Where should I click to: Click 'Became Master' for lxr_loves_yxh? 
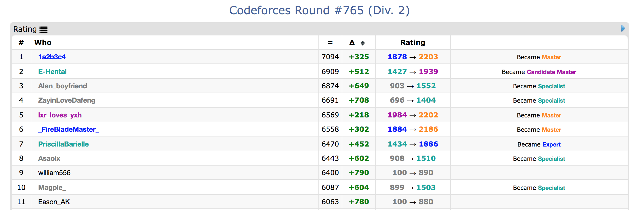pyautogui.click(x=539, y=115)
